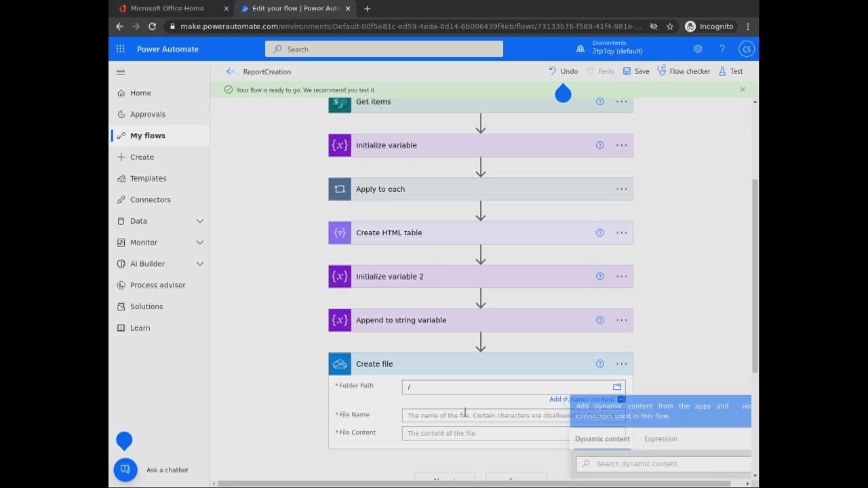Image resolution: width=868 pixels, height=488 pixels.
Task: Click the Undo button
Action: click(x=563, y=71)
